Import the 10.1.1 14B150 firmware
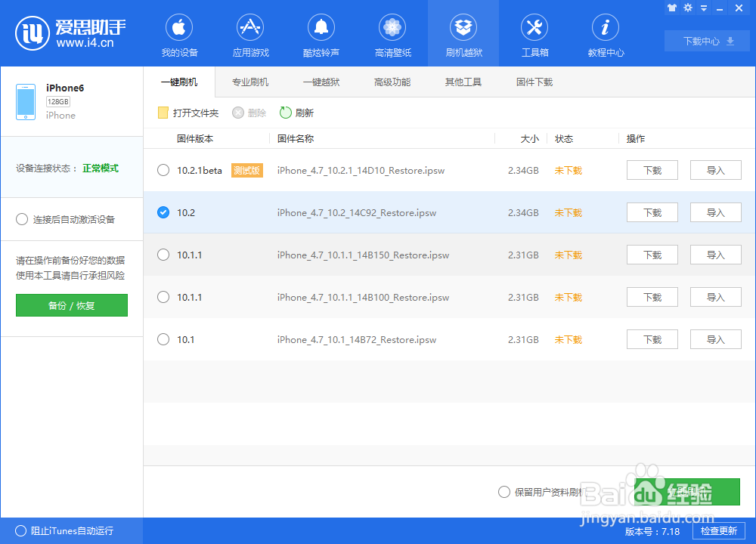The height and width of the screenshot is (544, 756). tap(715, 255)
